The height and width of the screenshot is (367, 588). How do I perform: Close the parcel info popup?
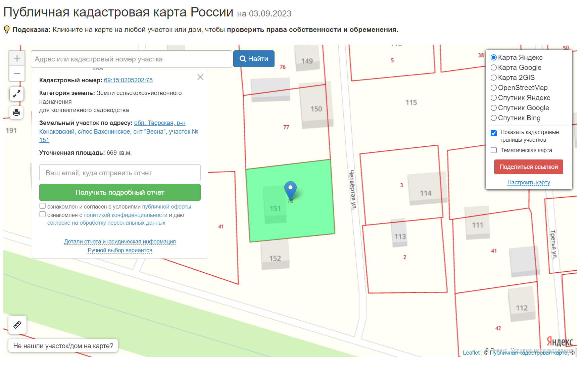200,77
